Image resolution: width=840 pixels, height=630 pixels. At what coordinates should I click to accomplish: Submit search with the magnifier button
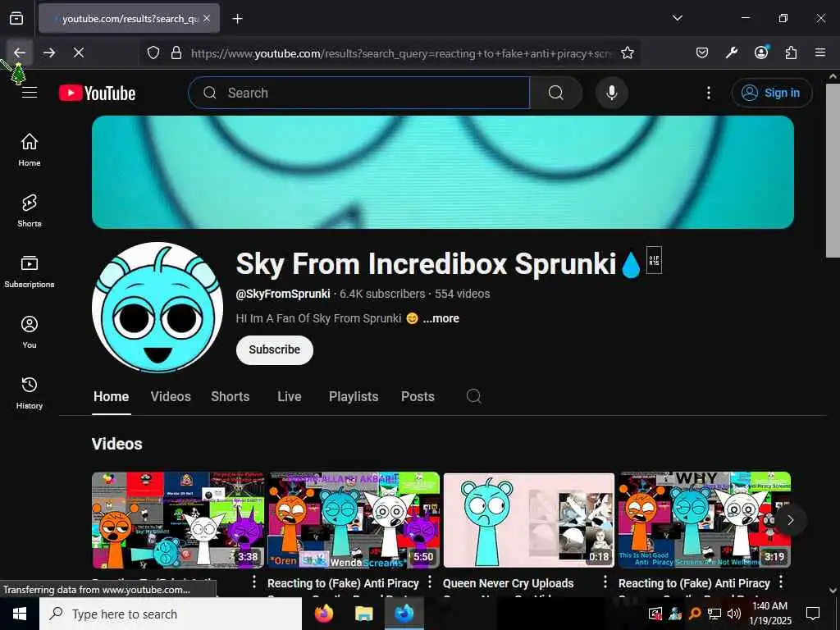tap(555, 93)
